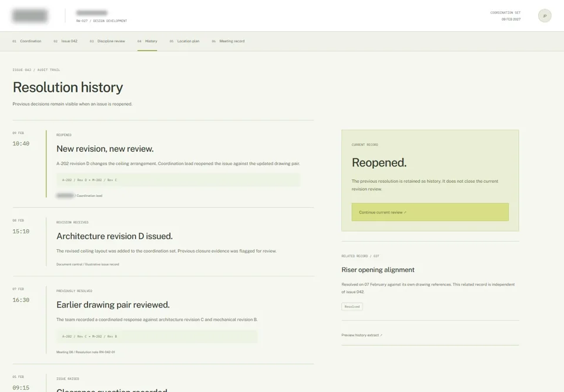Click the 'Document control / Illustrative issue record' text
564x392 pixels.
[x=88, y=264]
